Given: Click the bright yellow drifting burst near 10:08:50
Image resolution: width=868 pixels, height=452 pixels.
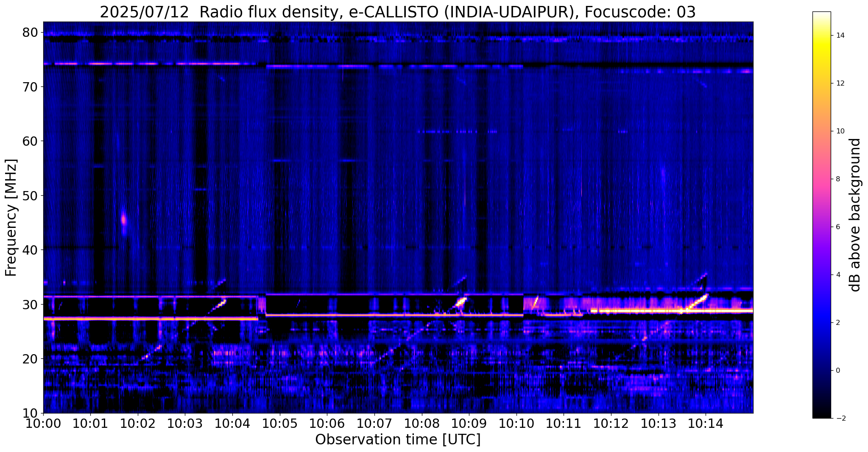Looking at the screenshot, I should tap(460, 303).
